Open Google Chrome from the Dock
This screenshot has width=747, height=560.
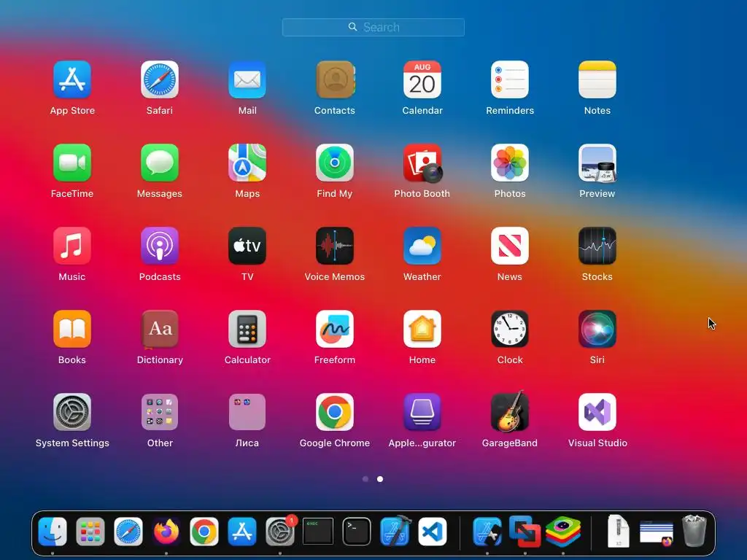pyautogui.click(x=204, y=532)
